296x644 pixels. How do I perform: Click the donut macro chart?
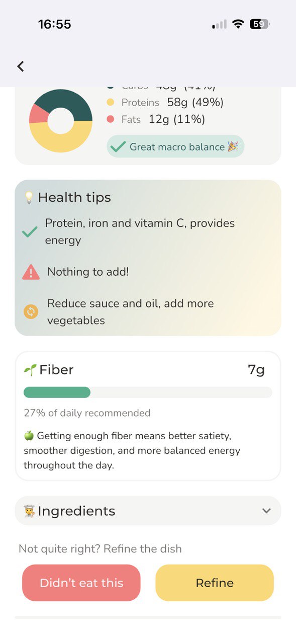60,121
